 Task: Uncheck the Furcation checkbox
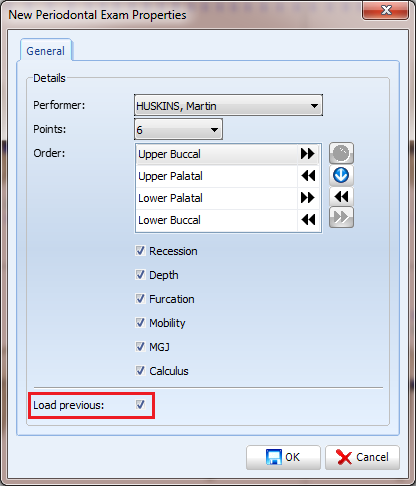pyautogui.click(x=140, y=299)
